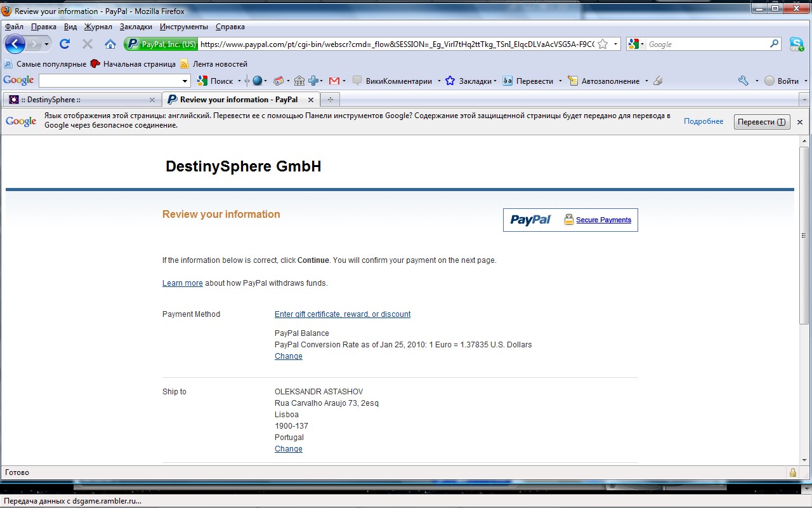The width and height of the screenshot is (812, 508).
Task: Open Google Toolbar wrench settings
Action: (743, 81)
